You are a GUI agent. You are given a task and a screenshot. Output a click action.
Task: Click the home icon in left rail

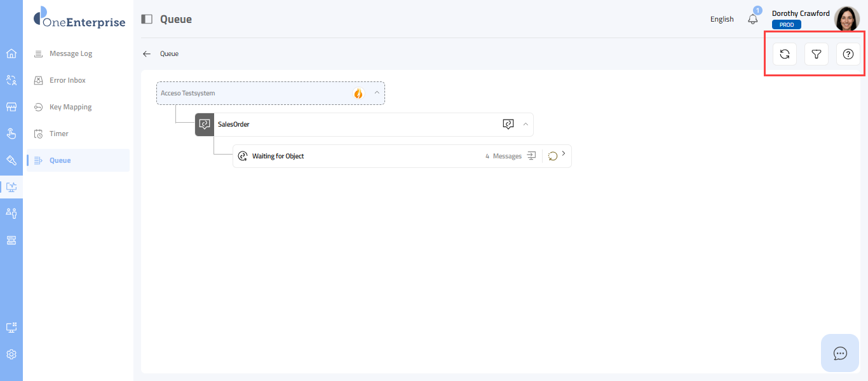click(x=11, y=53)
